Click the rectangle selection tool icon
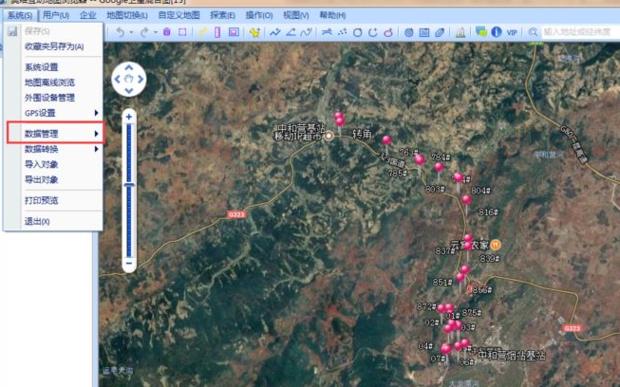Viewport: 620px width, 387px height. tap(182, 32)
